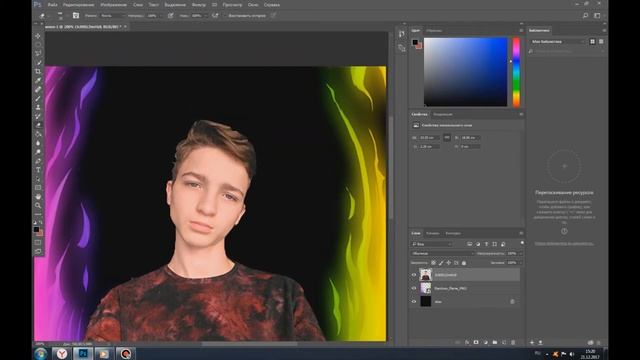The height and width of the screenshot is (360, 640).
Task: Open layer fill dropdown arrow
Action: click(520, 263)
